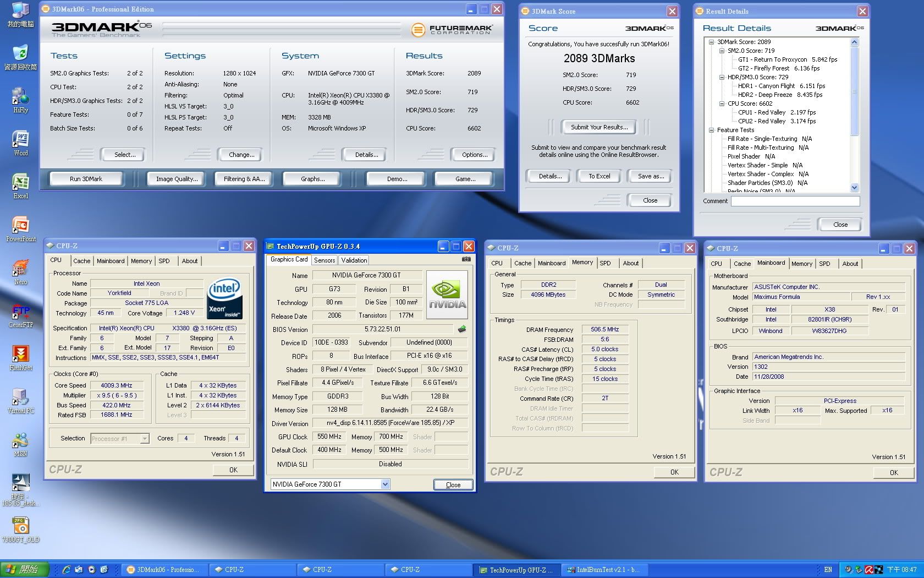Collapse the CPU Score 6602 node

coord(722,103)
